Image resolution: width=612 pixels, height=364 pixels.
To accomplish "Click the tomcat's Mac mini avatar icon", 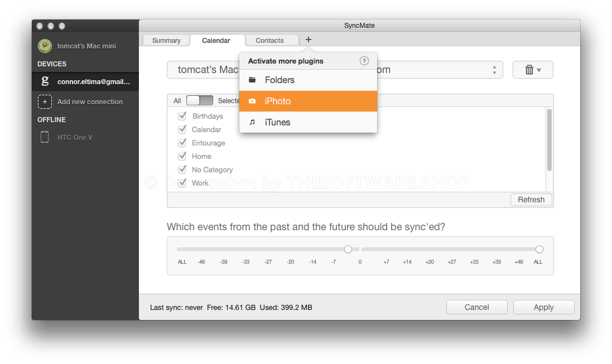I will pyautogui.click(x=45, y=46).
